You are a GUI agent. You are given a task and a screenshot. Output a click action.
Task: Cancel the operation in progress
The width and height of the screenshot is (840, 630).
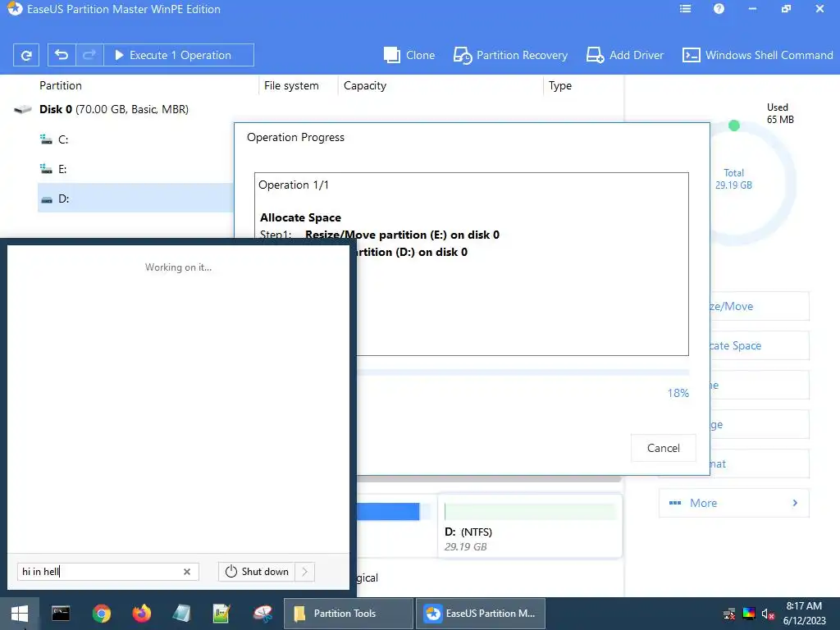pyautogui.click(x=663, y=448)
